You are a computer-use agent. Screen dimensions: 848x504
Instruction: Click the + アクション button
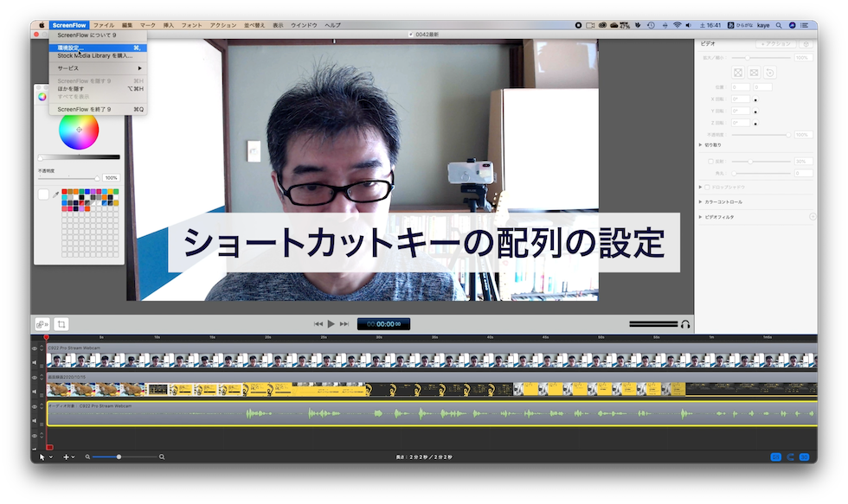[775, 43]
